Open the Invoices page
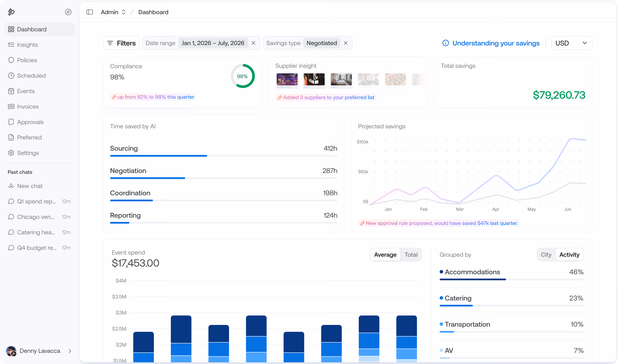 [x=40, y=106]
